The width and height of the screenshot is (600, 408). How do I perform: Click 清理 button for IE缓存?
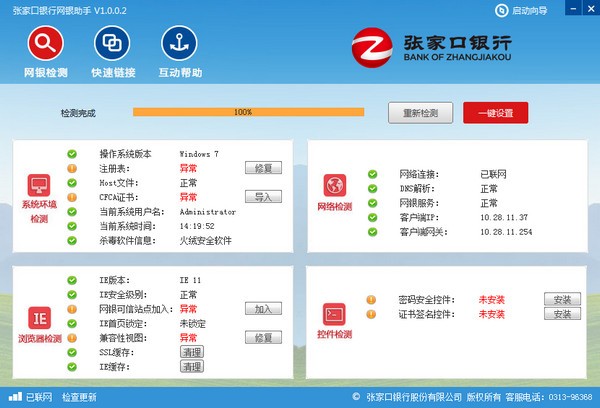point(192,367)
